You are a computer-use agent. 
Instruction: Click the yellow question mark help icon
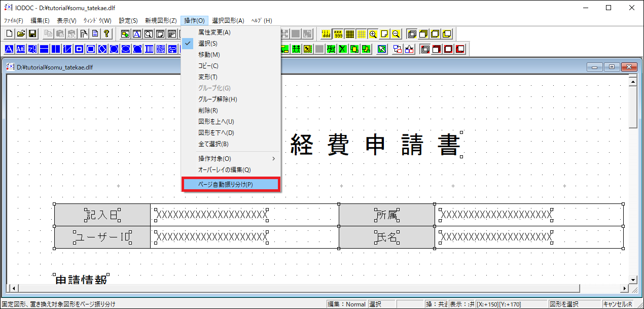tap(106, 33)
